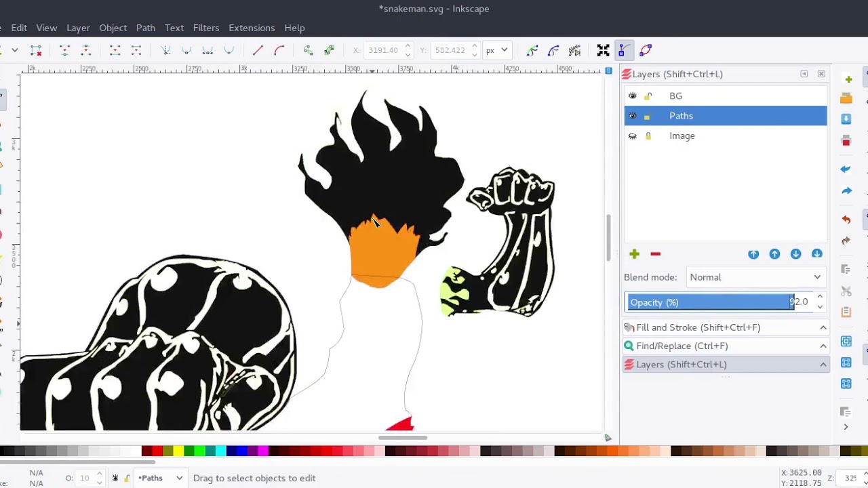
Task: Toggle show path outline
Action: click(x=646, y=50)
